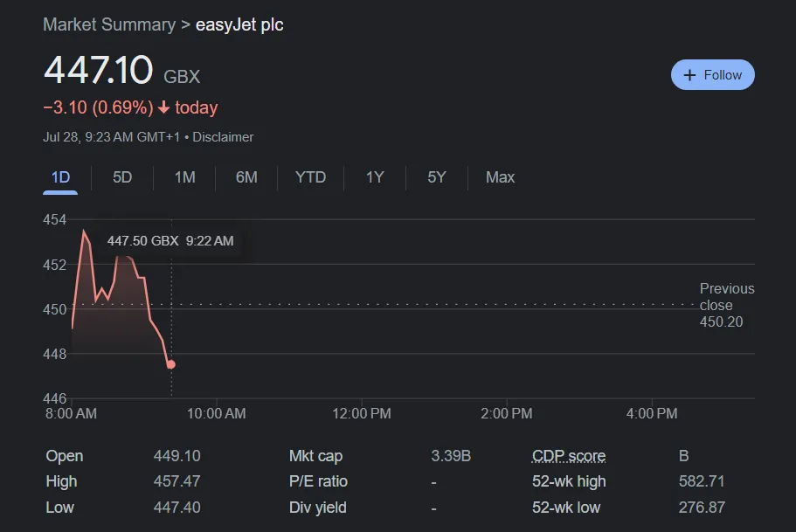Click the 10:00 AM axis label
Screen dimensions: 796x532
pyautogui.click(x=217, y=413)
